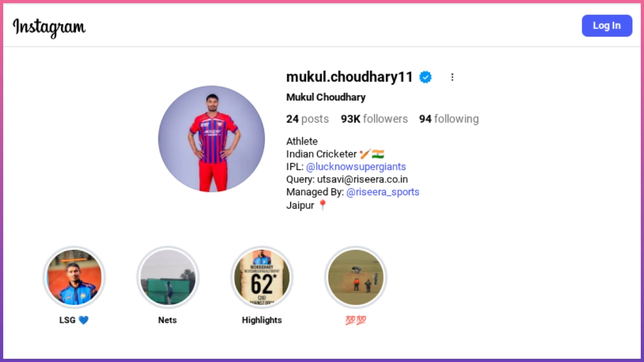Click the blue verified badge
This screenshot has height=362, width=644.
tap(426, 77)
